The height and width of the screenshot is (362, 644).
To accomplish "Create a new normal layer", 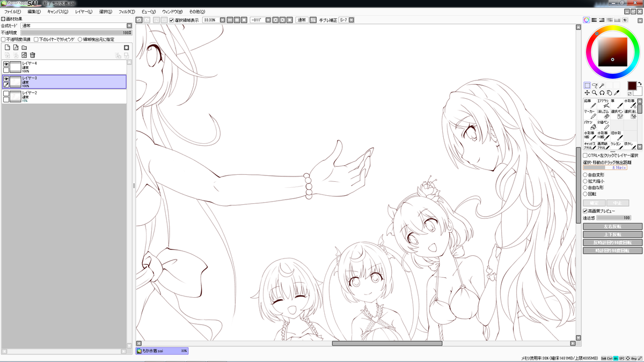I will pos(7,47).
